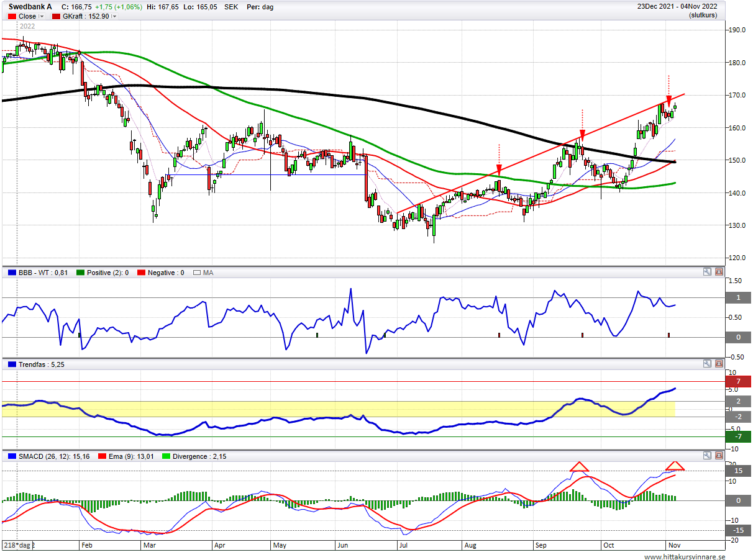Click the red Close color swatch
This screenshot has height=560, width=753.
pyautogui.click(x=12, y=17)
